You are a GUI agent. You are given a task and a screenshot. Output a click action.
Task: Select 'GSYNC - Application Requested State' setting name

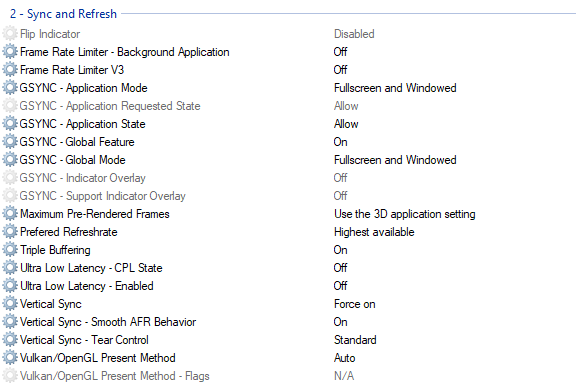tap(110, 106)
